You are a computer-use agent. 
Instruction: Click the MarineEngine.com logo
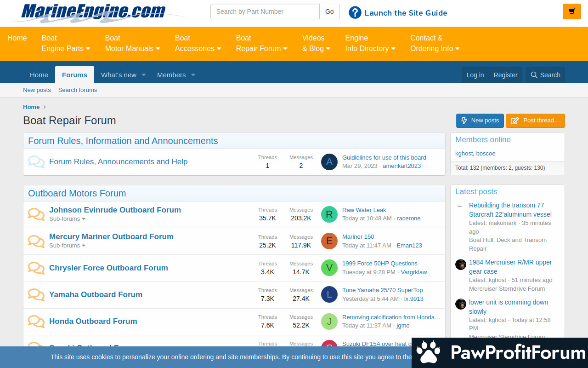[93, 12]
